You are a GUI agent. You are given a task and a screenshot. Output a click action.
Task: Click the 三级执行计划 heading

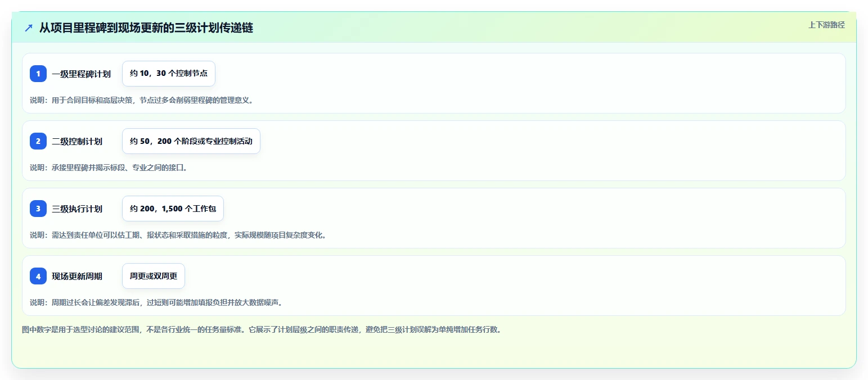click(77, 209)
